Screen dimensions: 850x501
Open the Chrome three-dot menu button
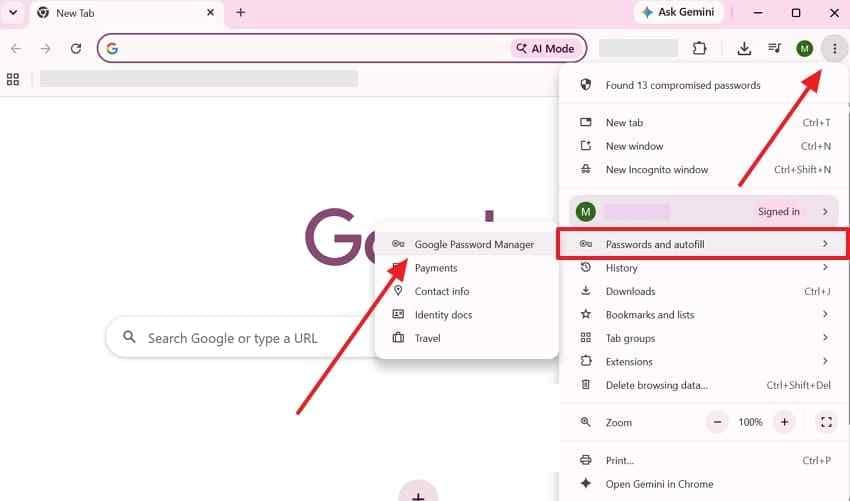[834, 49]
